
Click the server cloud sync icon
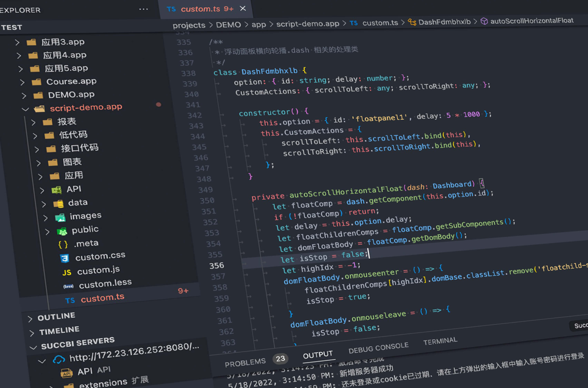pyautogui.click(x=59, y=359)
